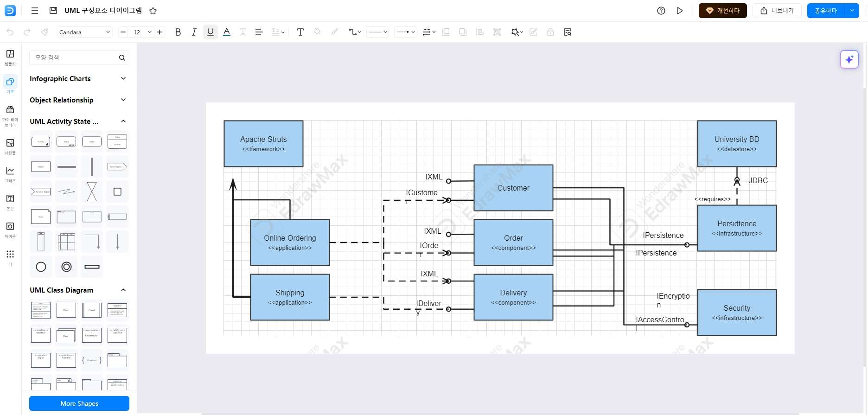
Task: Increase the font size with plus
Action: [160, 32]
